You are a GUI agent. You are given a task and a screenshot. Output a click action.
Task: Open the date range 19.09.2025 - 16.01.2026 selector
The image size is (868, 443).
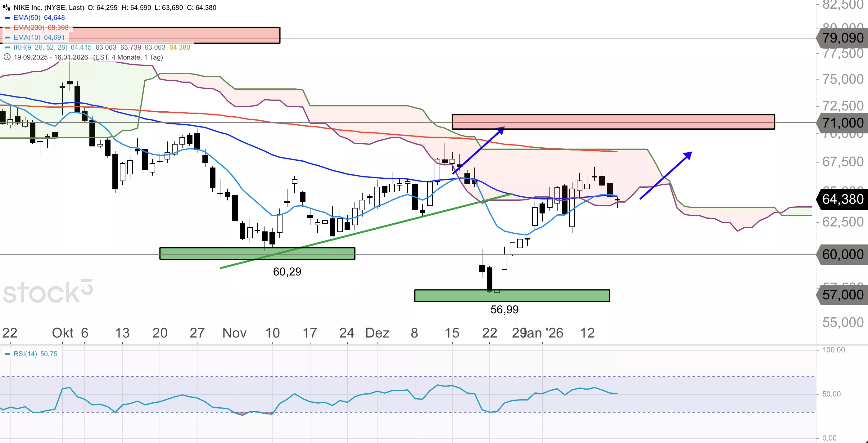[x=51, y=57]
